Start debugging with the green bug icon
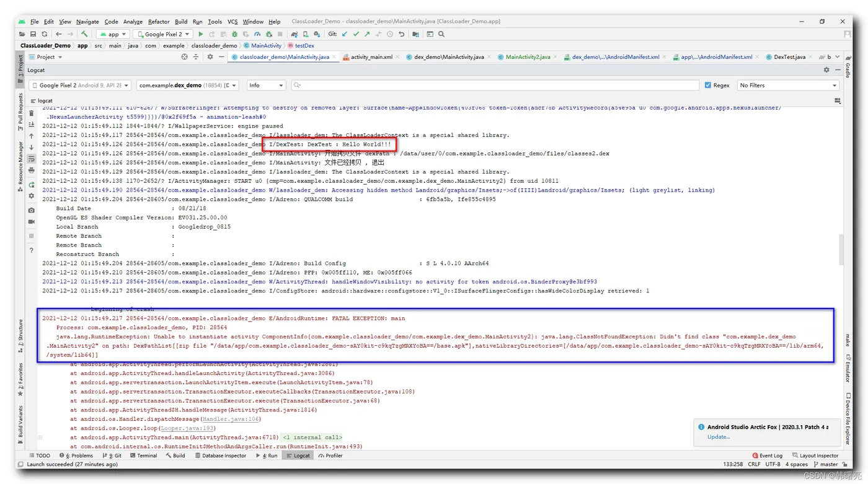Image resolution: width=868 pixels, height=484 pixels. [x=234, y=34]
